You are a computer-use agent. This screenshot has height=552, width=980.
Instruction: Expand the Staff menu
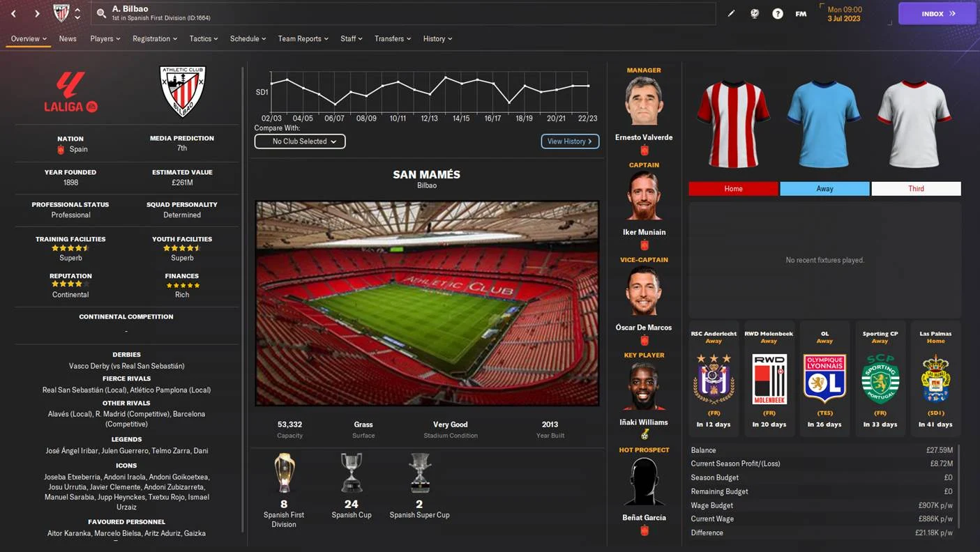click(x=352, y=38)
